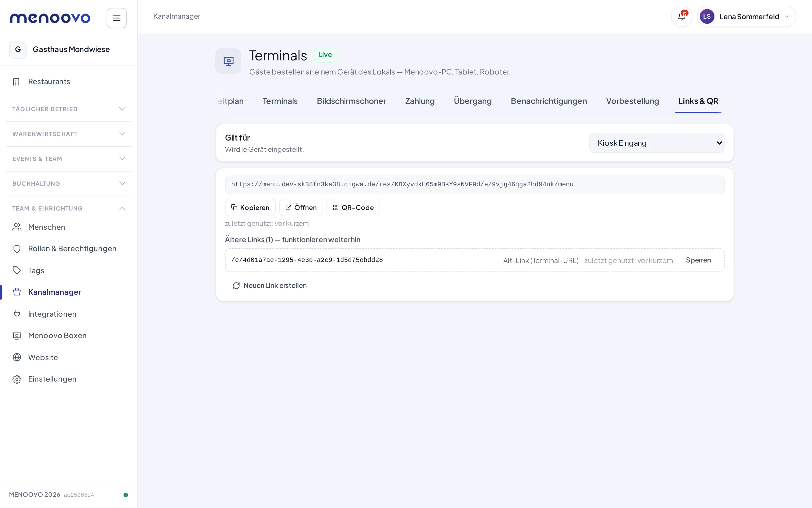Open the link with Öffnen button

coord(301,207)
